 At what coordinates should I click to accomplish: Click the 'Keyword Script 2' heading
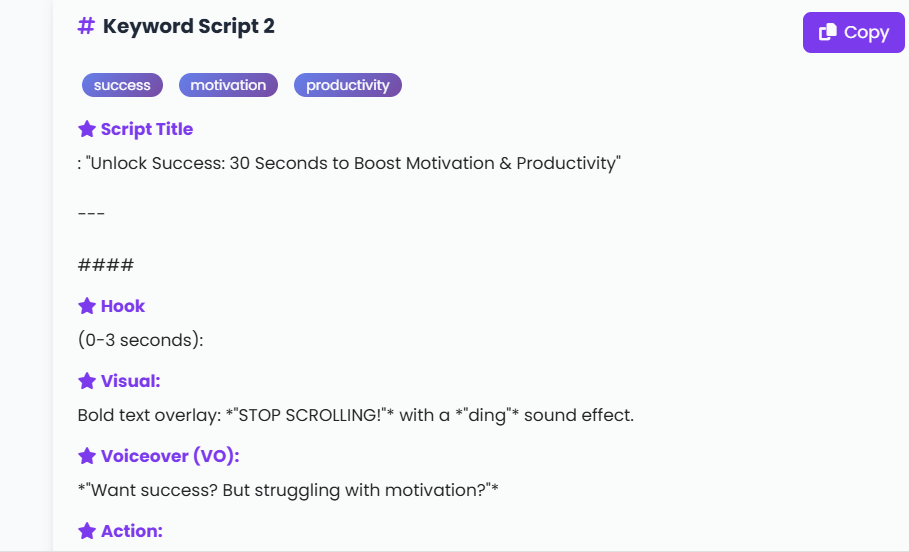pos(189,26)
